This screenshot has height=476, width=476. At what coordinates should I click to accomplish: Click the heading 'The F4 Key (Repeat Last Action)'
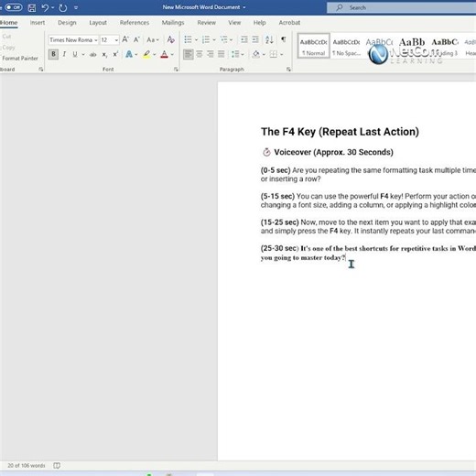340,132
